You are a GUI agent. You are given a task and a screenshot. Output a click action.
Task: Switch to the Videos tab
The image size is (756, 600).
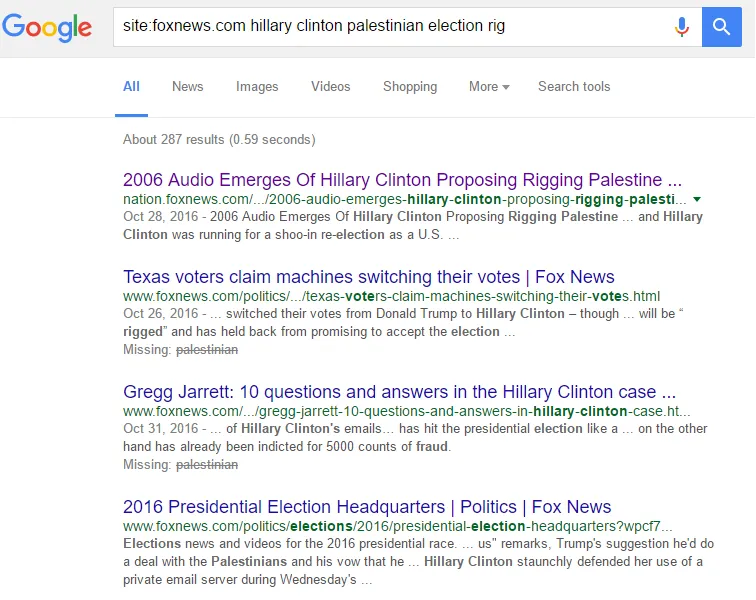330,87
